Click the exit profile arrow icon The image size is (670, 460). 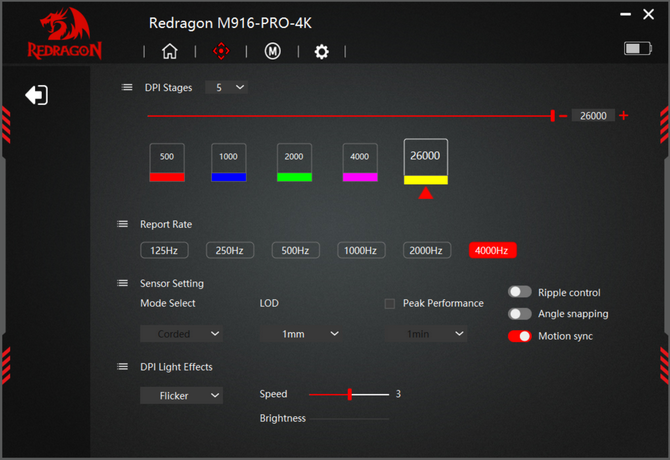37,95
